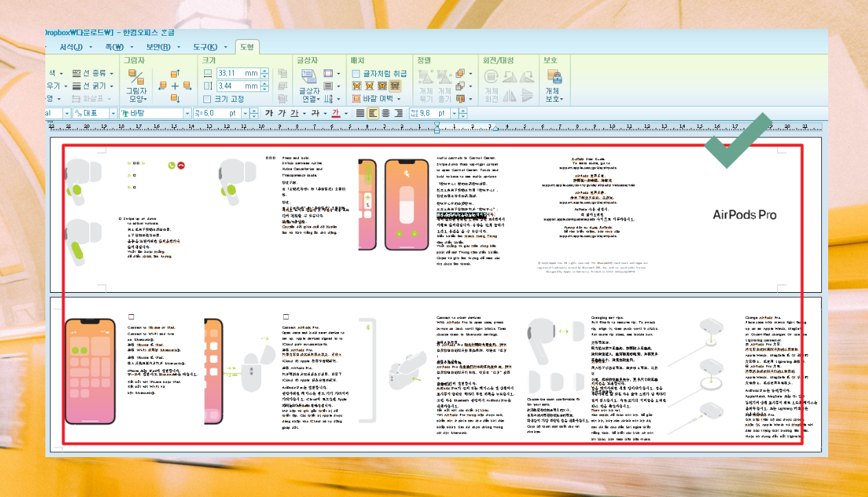Open the 보안(R) menu tab
The height and width of the screenshot is (497, 868).
coord(158,47)
